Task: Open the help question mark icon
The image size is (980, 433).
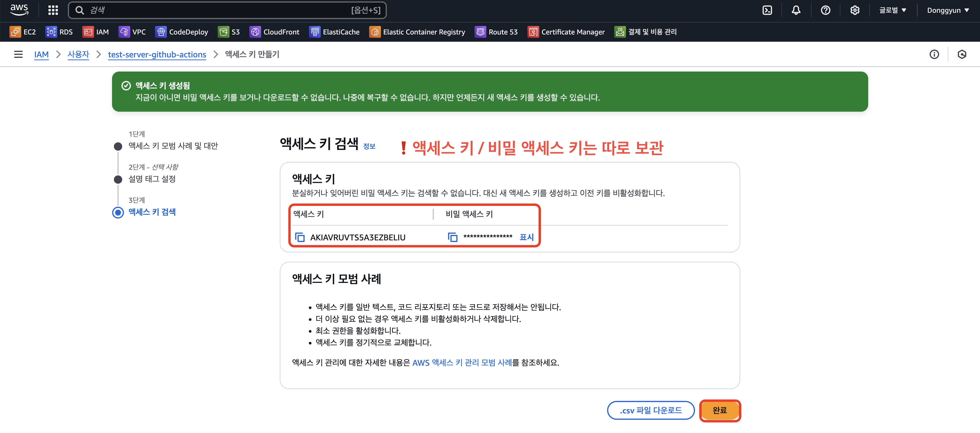Action: point(825,10)
